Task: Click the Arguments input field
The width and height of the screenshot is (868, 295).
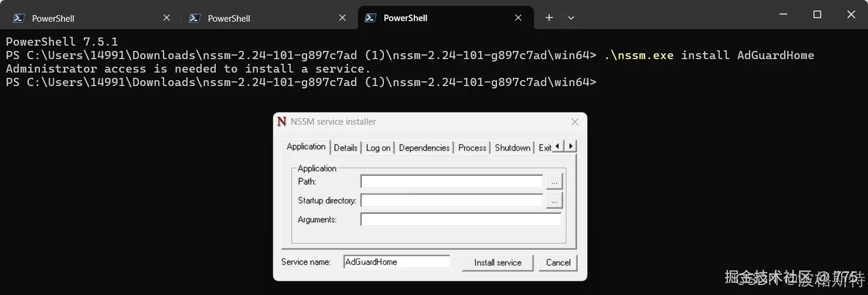Action: [x=461, y=219]
